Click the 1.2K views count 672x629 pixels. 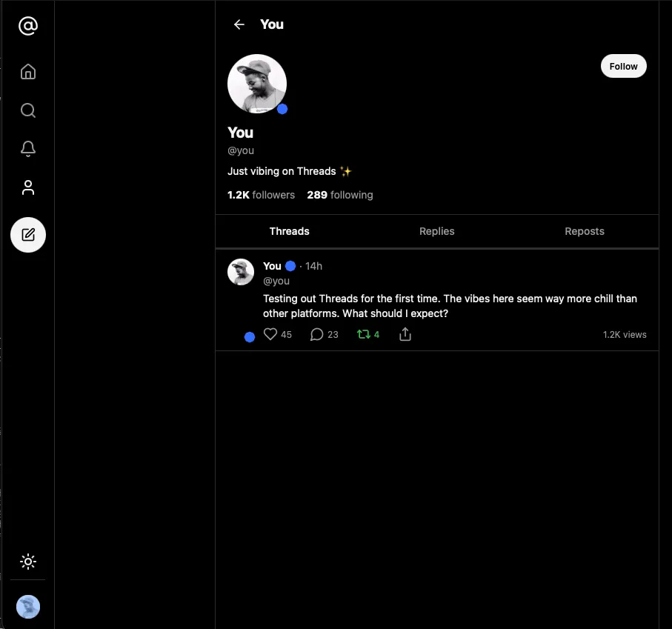click(x=625, y=335)
